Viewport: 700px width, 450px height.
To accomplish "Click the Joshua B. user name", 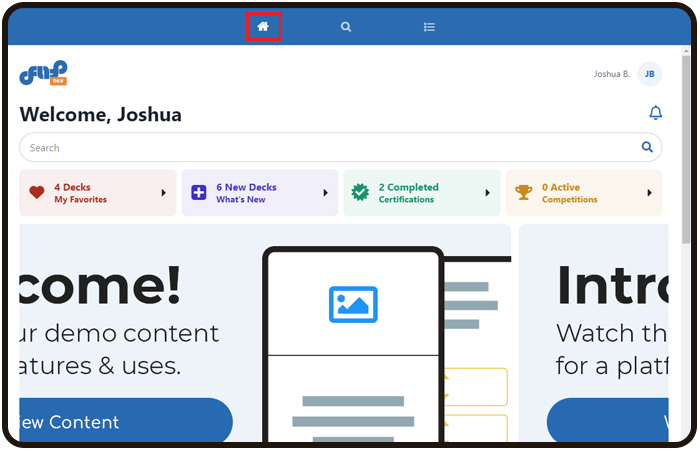I will coord(612,74).
